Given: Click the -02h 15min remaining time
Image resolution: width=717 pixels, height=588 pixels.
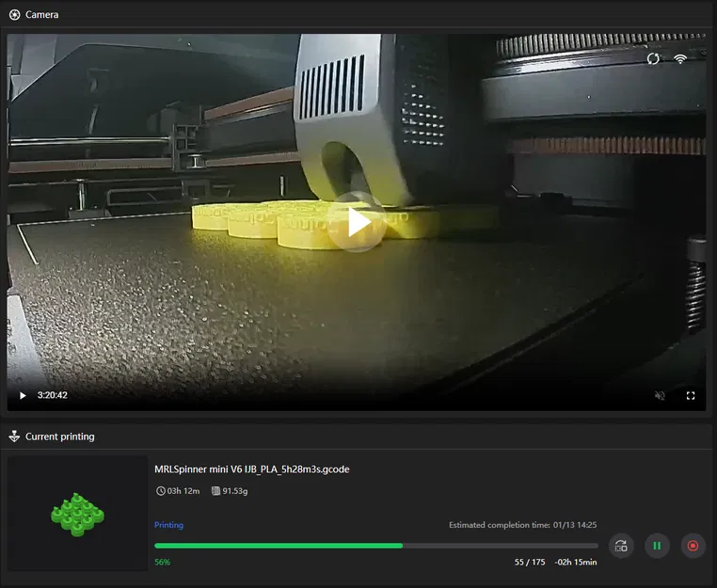Looking at the screenshot, I should (576, 562).
